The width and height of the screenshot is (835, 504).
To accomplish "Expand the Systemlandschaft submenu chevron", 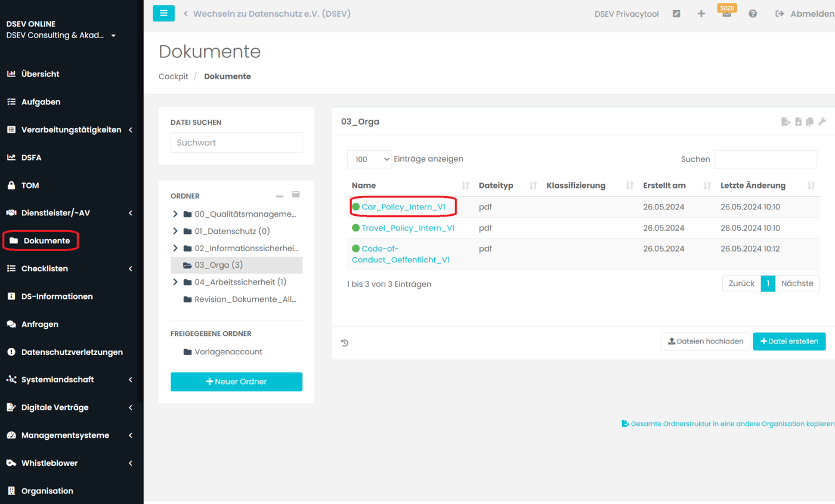I will tap(130, 380).
